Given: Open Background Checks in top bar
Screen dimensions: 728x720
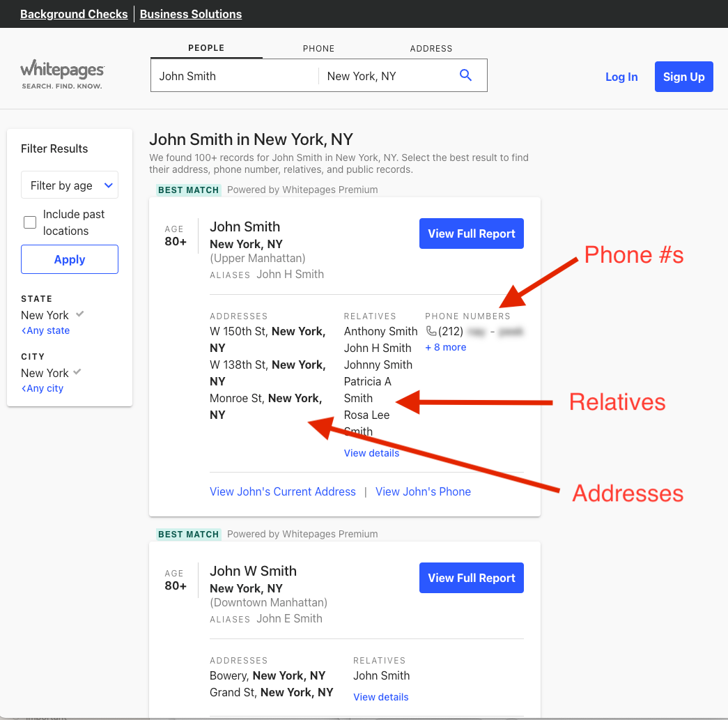Looking at the screenshot, I should [74, 14].
